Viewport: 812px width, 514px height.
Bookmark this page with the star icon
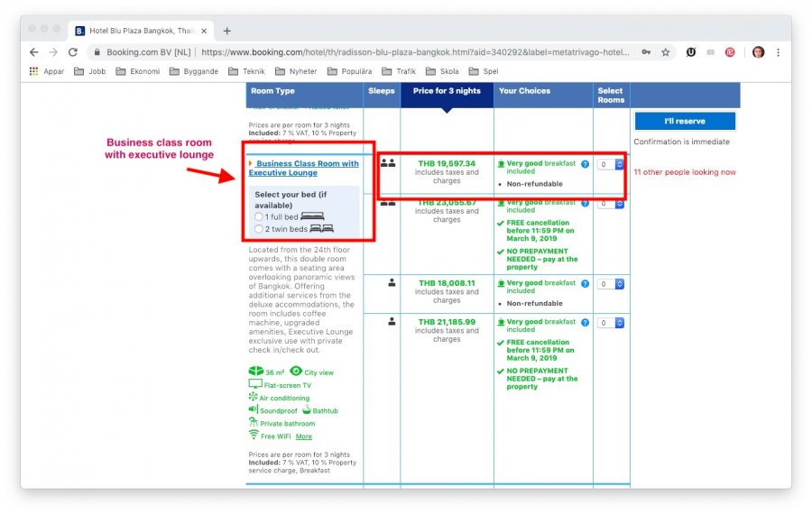666,52
